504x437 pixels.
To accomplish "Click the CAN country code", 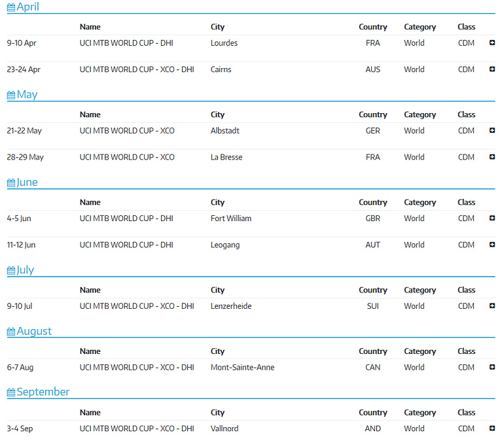I will tap(373, 367).
